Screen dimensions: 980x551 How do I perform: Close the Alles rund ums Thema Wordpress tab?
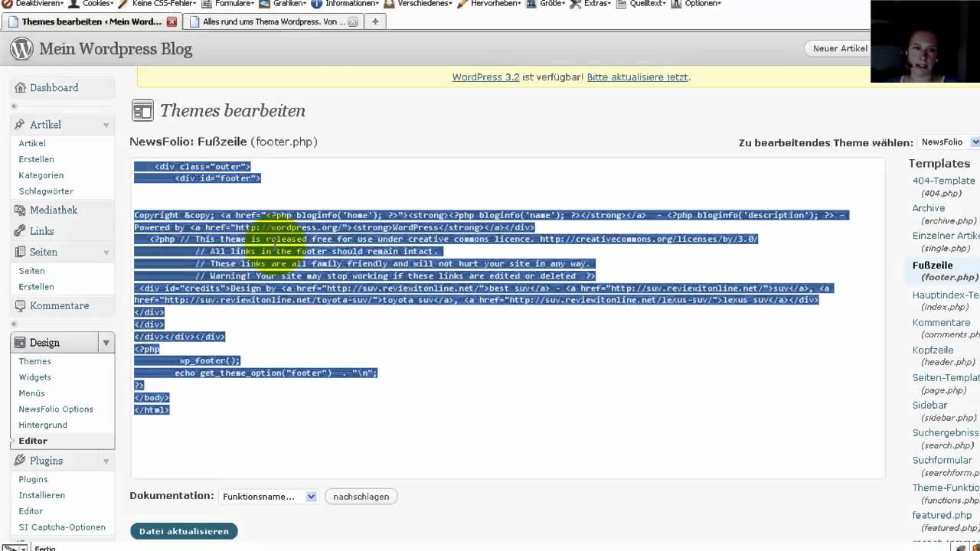pyautogui.click(x=353, y=21)
